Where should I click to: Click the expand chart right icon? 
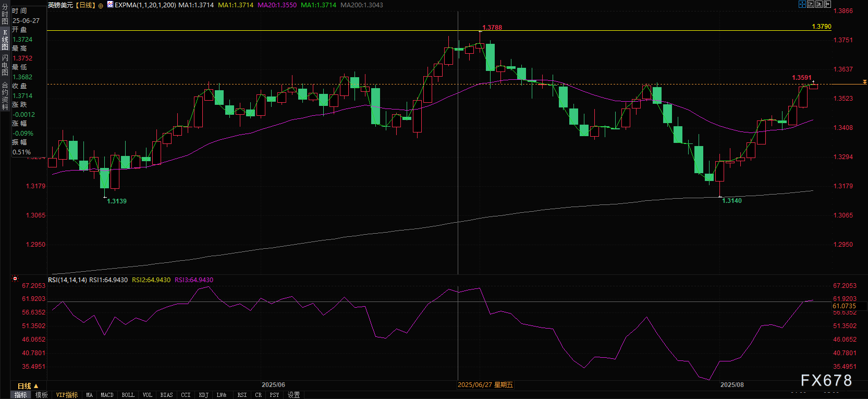pyautogui.click(x=827, y=4)
